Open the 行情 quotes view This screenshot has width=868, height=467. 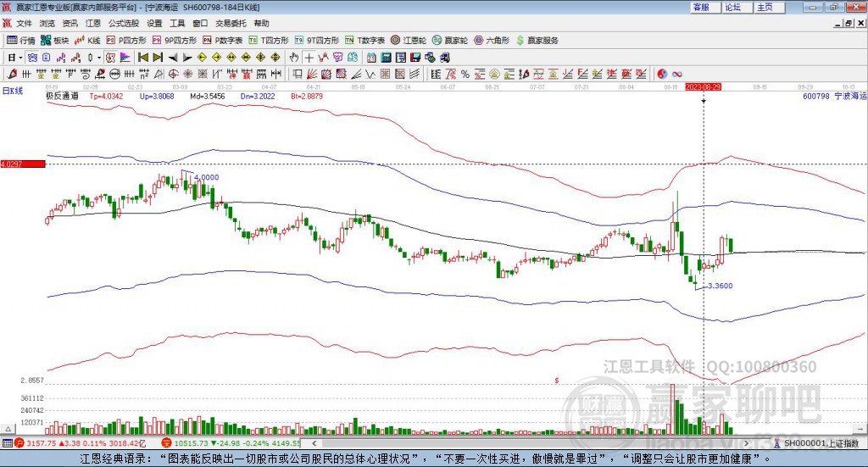pyautogui.click(x=21, y=41)
